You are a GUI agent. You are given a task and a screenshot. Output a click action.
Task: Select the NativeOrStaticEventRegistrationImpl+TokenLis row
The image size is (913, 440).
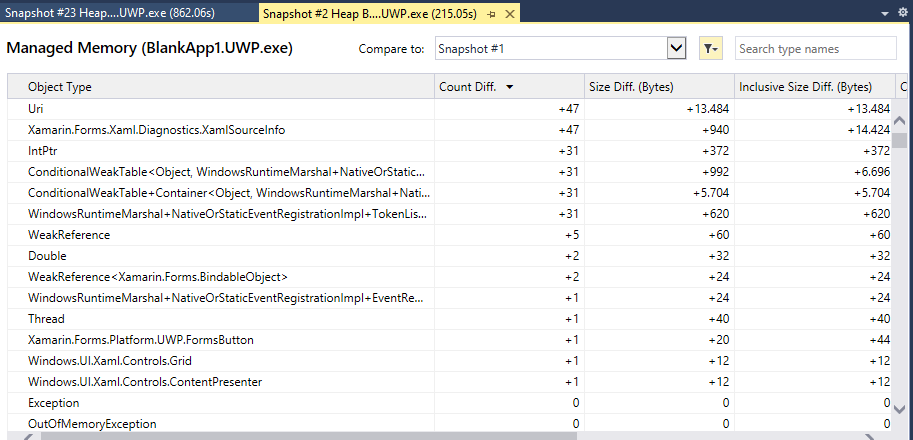point(448,214)
